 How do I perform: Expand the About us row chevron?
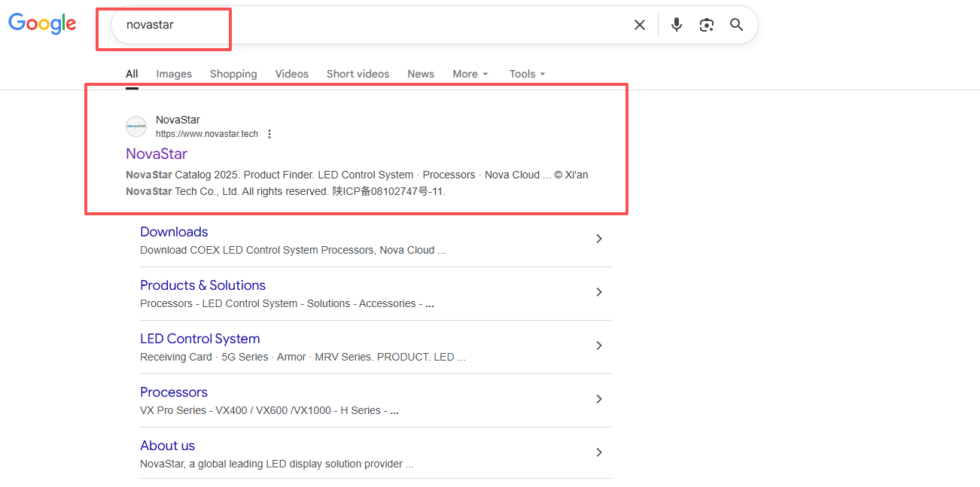pyautogui.click(x=599, y=452)
